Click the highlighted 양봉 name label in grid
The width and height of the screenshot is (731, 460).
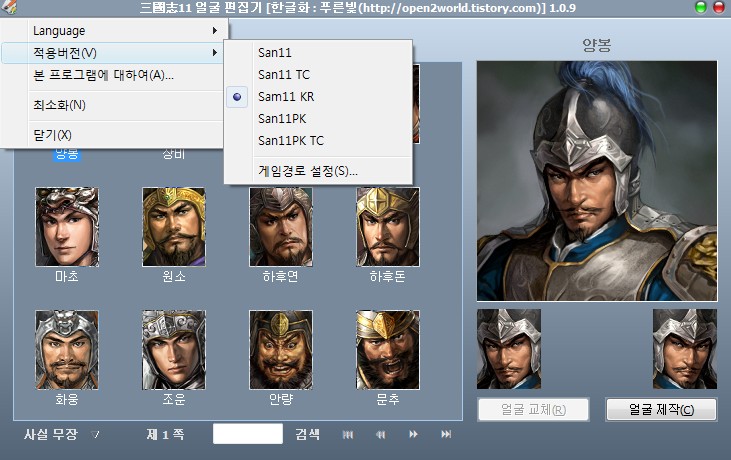point(67,154)
